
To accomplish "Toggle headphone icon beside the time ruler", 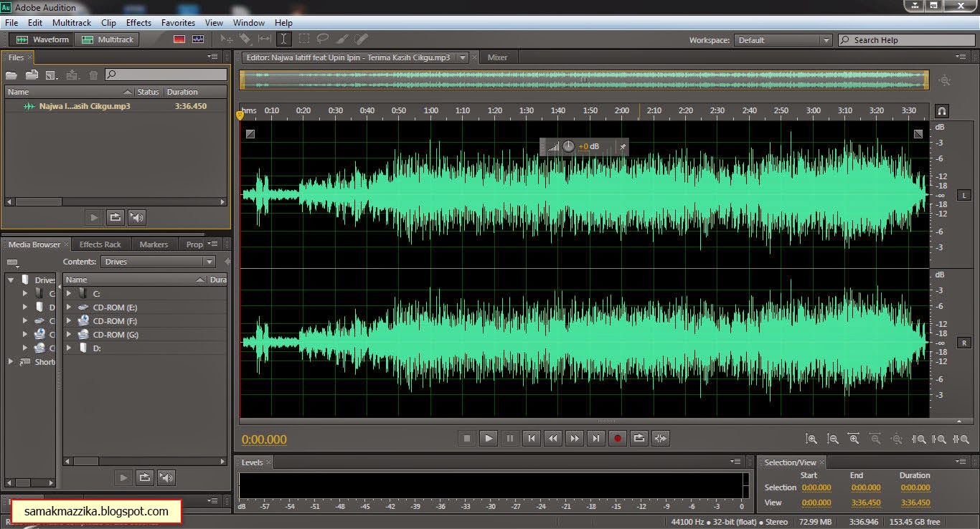I will click(x=942, y=111).
